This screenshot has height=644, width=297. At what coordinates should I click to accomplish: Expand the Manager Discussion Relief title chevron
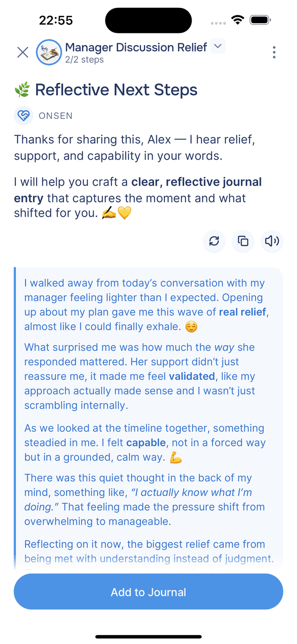click(217, 46)
